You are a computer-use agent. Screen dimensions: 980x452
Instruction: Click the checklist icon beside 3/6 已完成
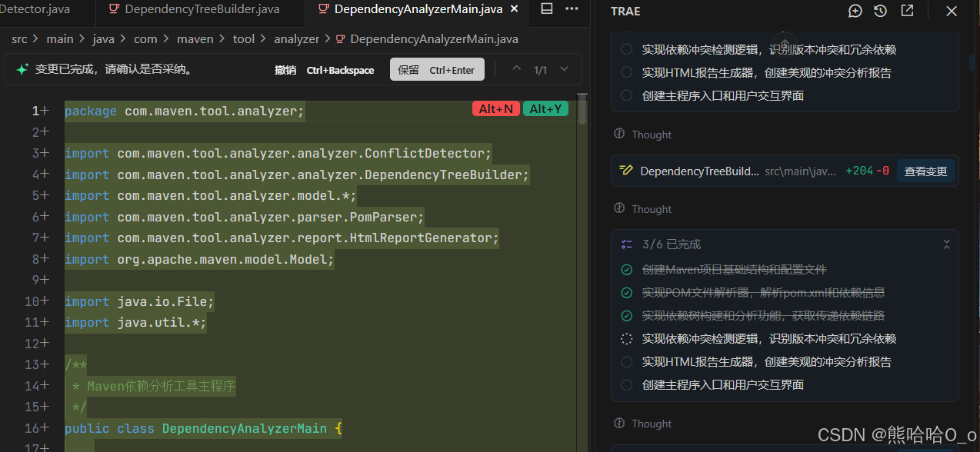[x=627, y=244]
